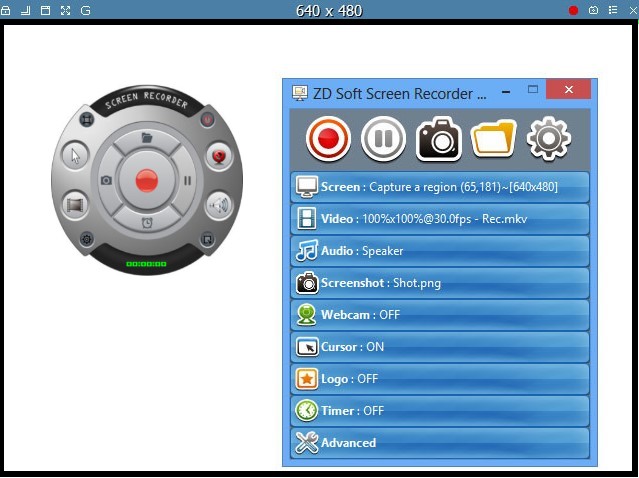Viewport: 639px width, 478px height.
Task: Click the fullscreen region icon on circular widget
Action: (x=86, y=120)
